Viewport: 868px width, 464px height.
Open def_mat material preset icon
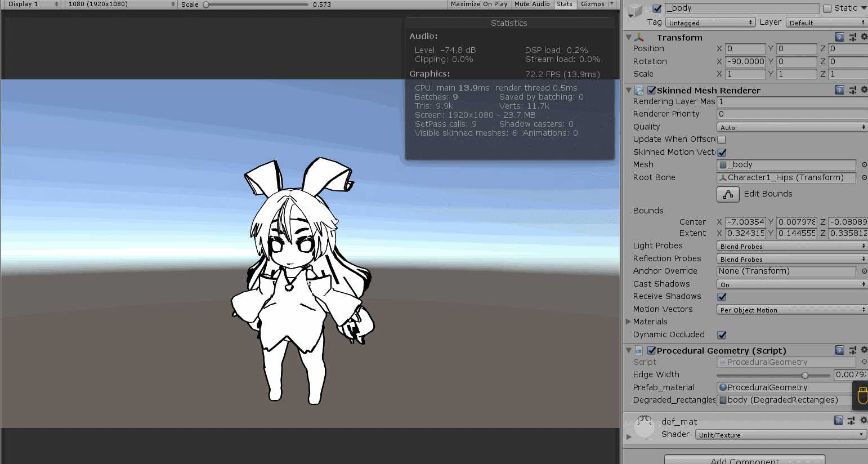click(851, 421)
